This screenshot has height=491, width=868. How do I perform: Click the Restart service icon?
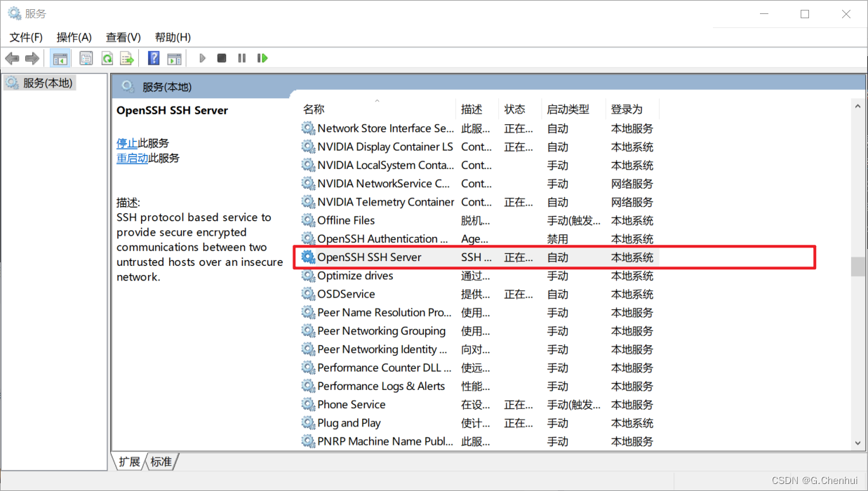tap(262, 58)
